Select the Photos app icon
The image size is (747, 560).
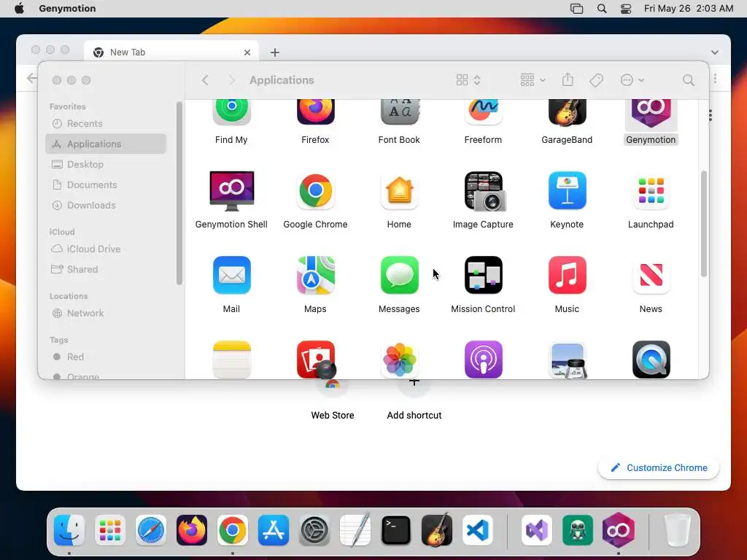coord(399,359)
